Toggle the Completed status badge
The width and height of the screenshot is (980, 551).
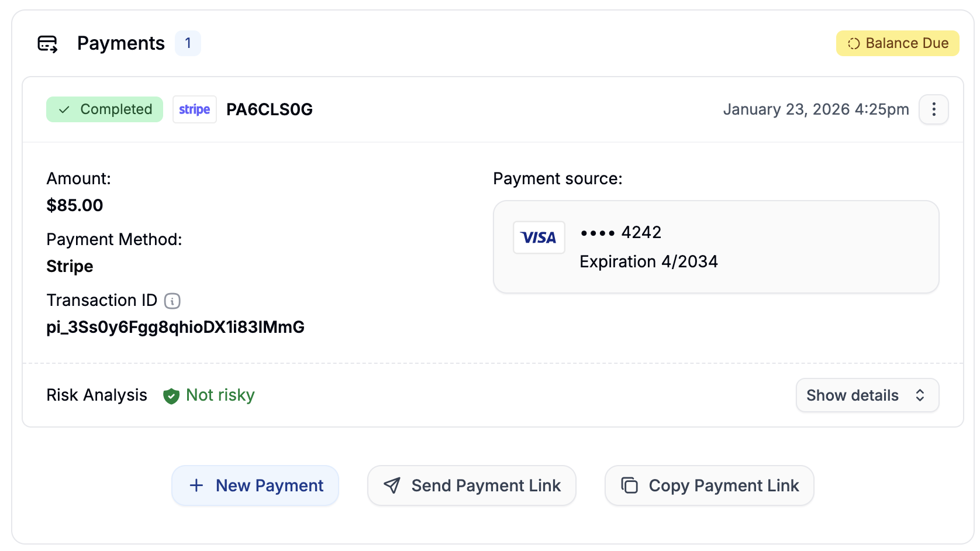click(104, 109)
